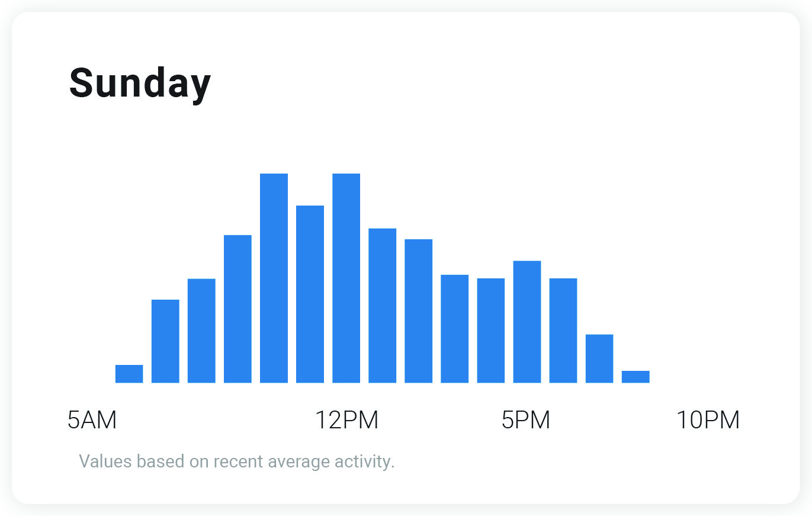Click the 8AM activity bar
The width and height of the screenshot is (812, 516).
tap(201, 331)
